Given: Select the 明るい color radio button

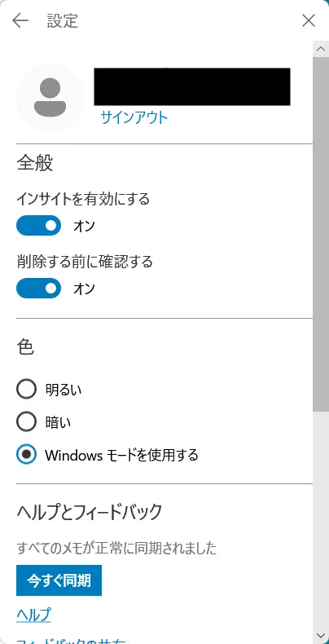Looking at the screenshot, I should coord(26,390).
